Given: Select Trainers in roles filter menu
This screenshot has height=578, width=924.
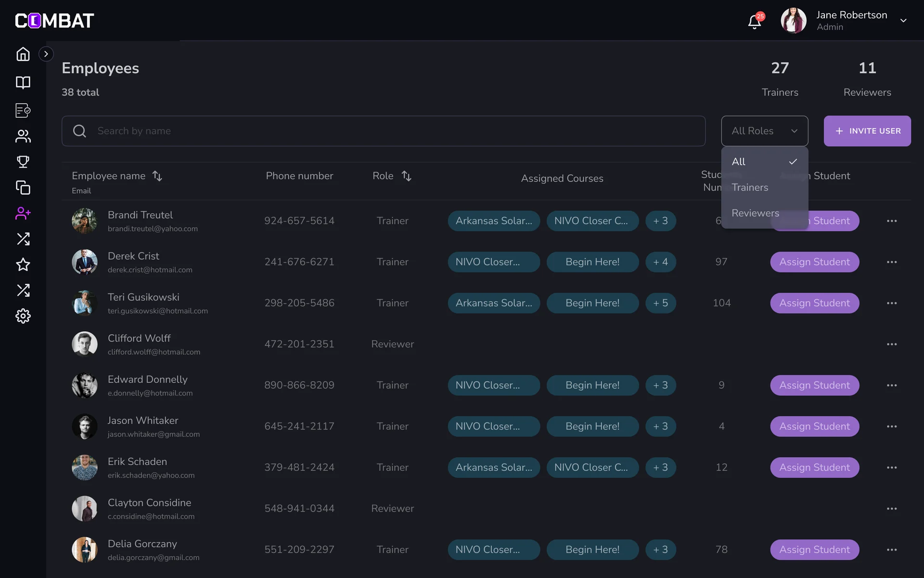Looking at the screenshot, I should pyautogui.click(x=764, y=187).
